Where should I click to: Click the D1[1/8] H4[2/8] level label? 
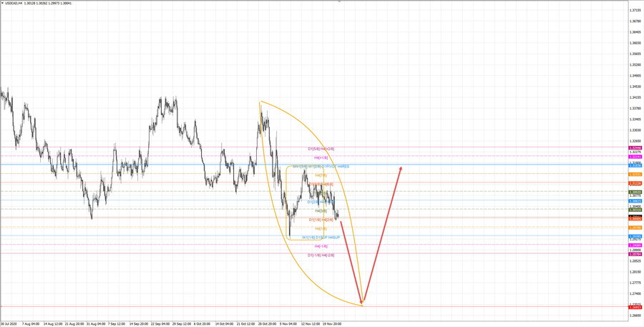[321, 220]
